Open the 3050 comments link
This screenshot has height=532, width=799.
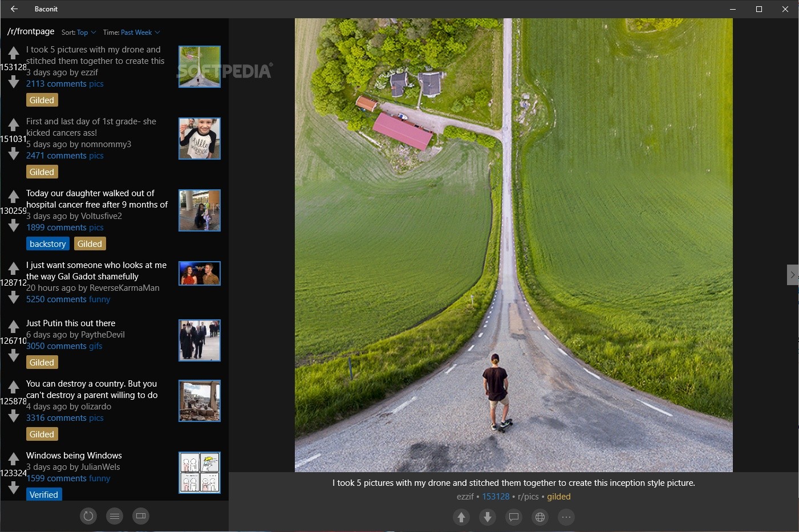[x=56, y=346]
